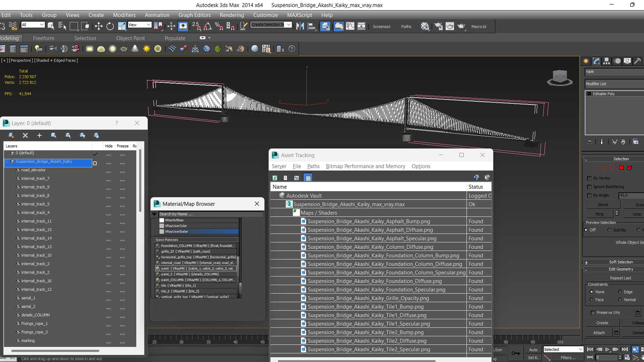Toggle the 2.5D snaps button

tap(197, 26)
